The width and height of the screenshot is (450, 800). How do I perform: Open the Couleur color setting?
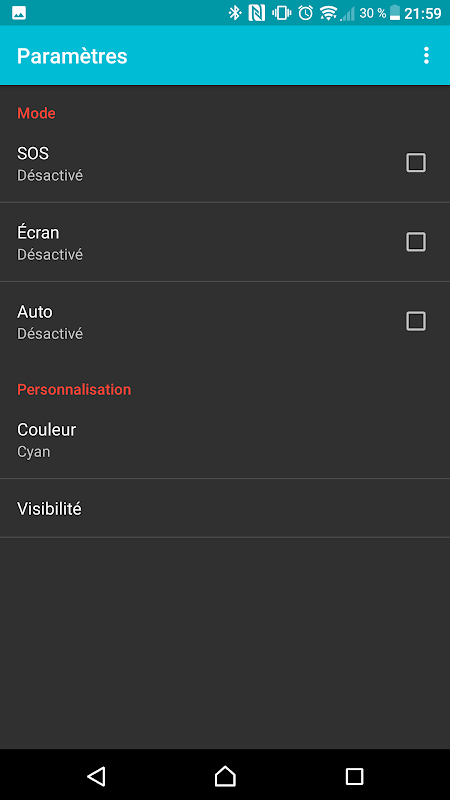[x=225, y=440]
